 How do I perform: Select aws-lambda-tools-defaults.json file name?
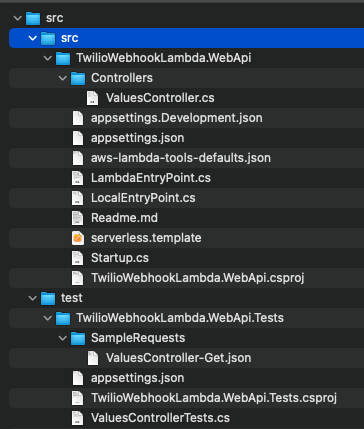181,158
